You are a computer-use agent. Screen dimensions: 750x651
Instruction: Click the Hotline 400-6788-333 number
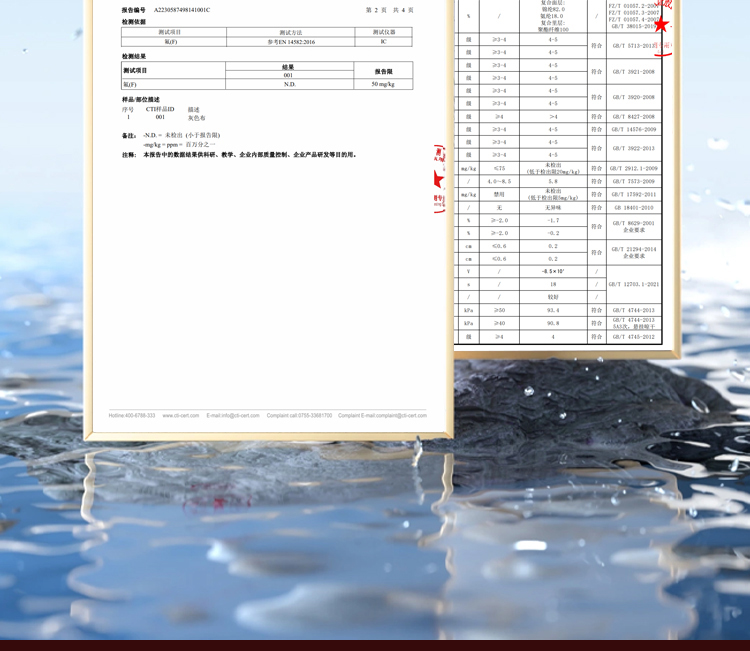[x=132, y=415]
